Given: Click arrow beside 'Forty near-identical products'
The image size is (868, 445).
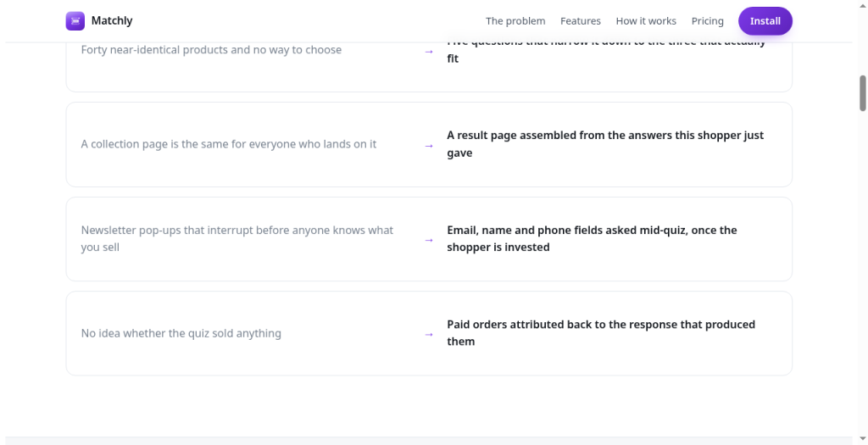Looking at the screenshot, I should pos(428,52).
